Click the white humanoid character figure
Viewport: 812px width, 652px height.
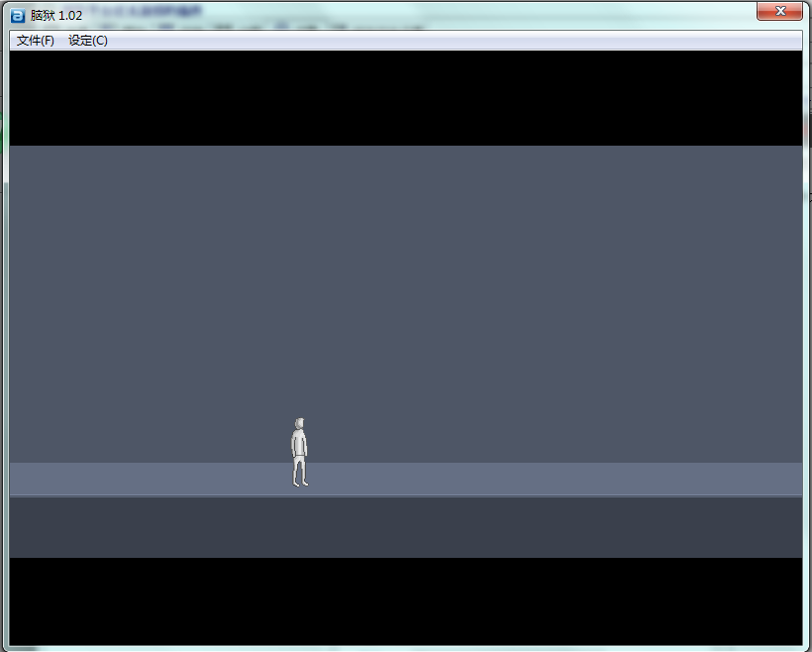tap(299, 452)
